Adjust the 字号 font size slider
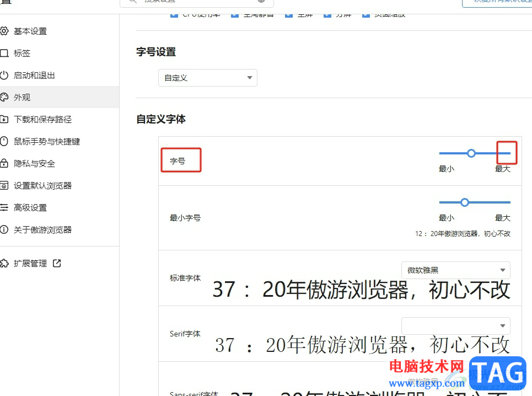 471,153
